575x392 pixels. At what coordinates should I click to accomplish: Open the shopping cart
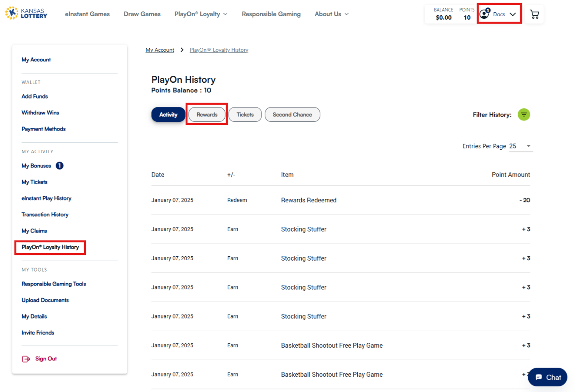point(534,14)
